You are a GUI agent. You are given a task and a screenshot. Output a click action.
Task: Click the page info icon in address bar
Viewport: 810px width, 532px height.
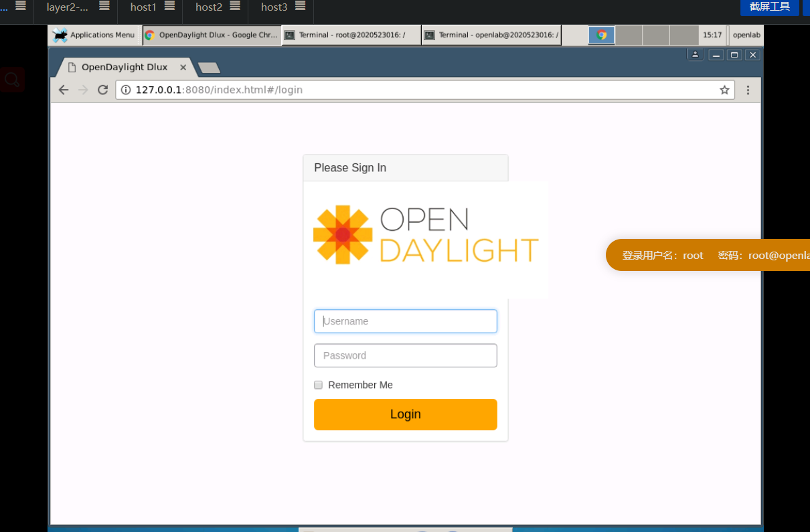(125, 89)
